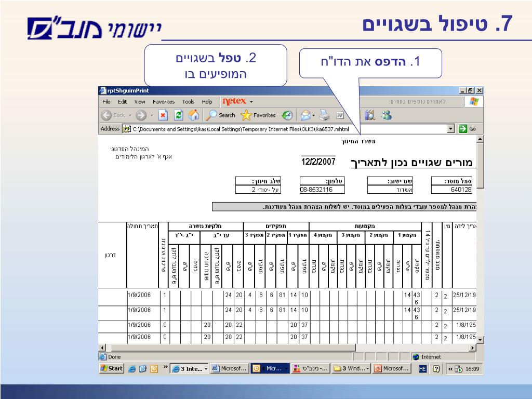The image size is (532, 399).
Task: Click the horizontal scrollbar right arrow
Action: point(472,348)
